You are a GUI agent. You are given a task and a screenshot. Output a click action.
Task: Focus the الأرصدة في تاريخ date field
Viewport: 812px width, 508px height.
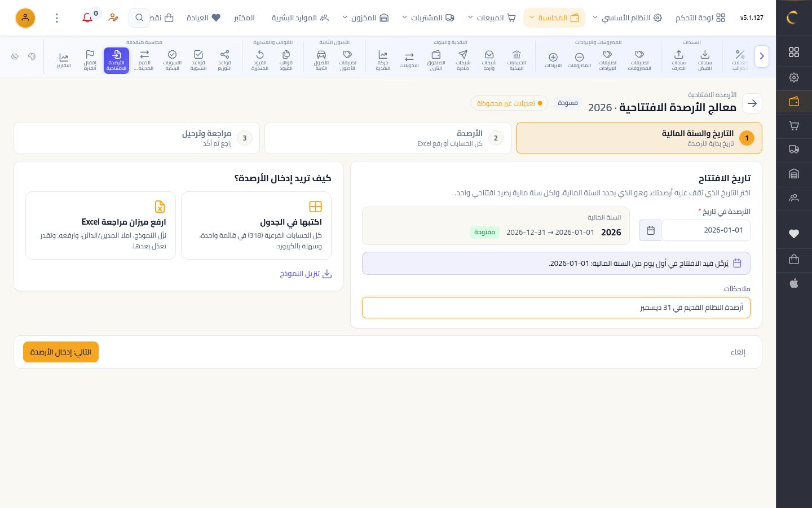click(x=706, y=230)
